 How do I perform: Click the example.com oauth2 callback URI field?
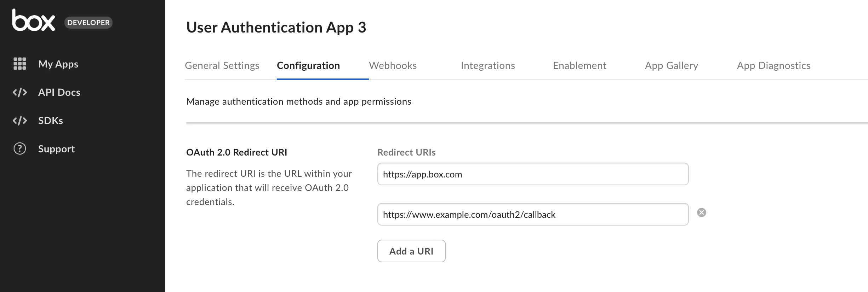tap(533, 214)
